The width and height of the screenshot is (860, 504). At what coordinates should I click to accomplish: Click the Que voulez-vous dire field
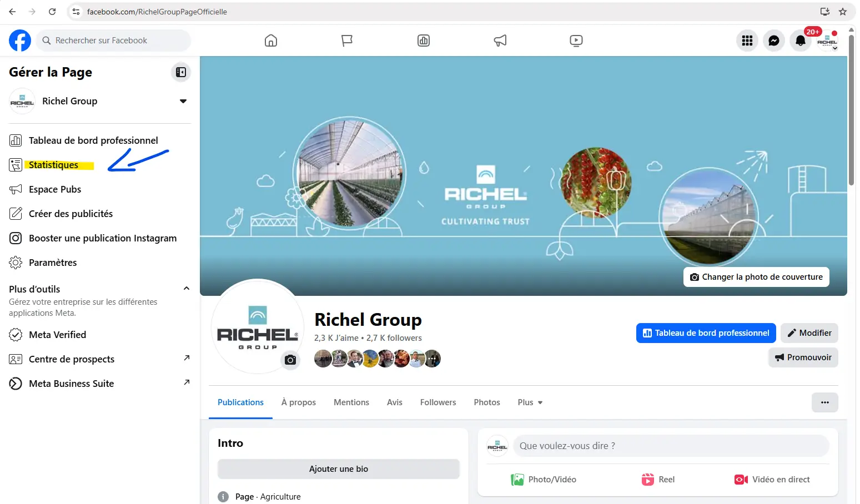click(x=671, y=446)
